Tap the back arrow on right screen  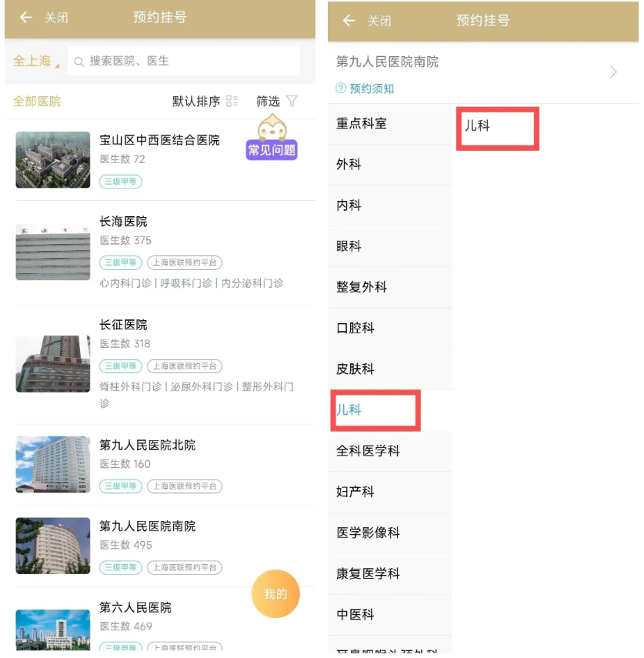pos(349,21)
